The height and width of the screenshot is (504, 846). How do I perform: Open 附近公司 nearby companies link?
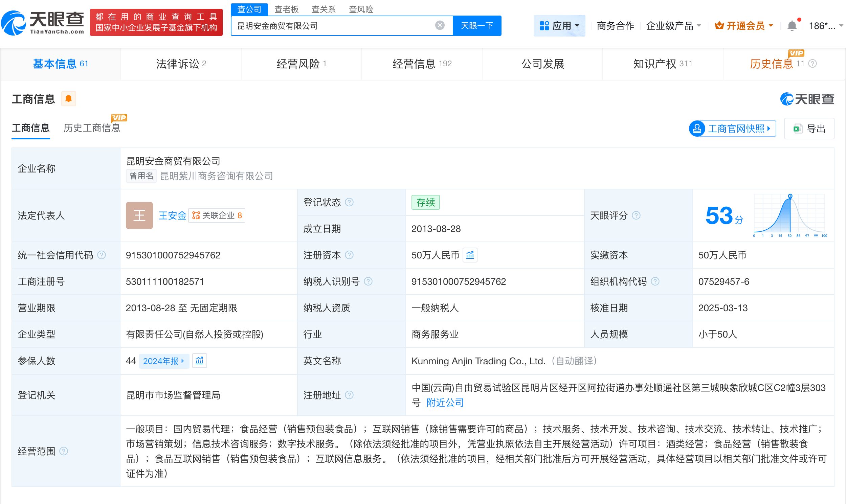[445, 403]
